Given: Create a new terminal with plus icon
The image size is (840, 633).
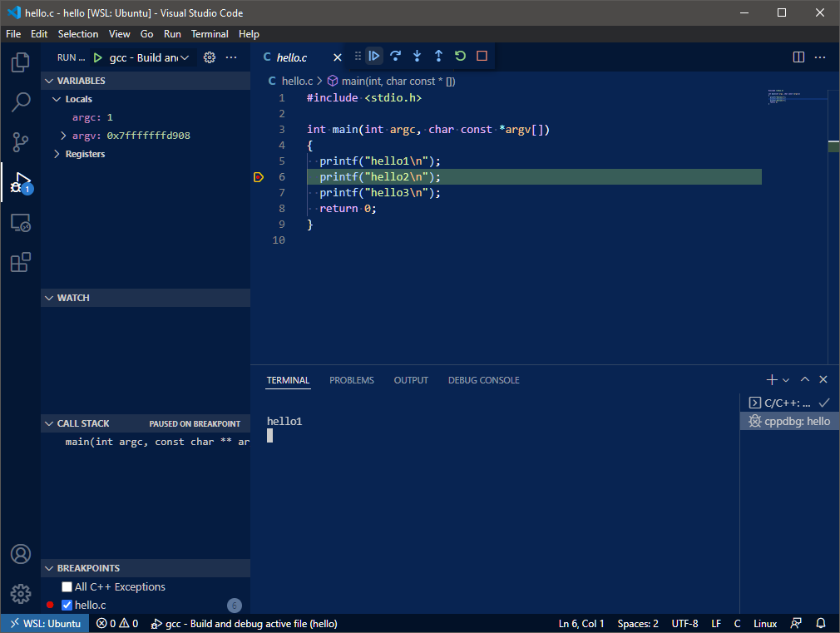Looking at the screenshot, I should (x=772, y=379).
